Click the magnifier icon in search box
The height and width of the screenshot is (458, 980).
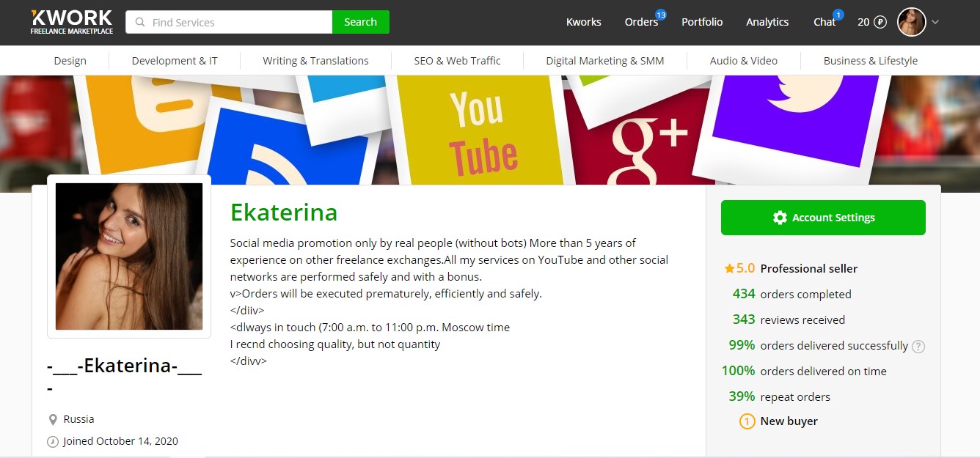coord(140,23)
